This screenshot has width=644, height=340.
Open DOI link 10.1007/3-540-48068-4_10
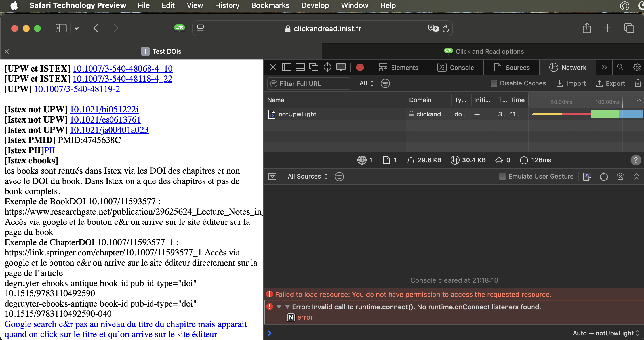tap(123, 68)
